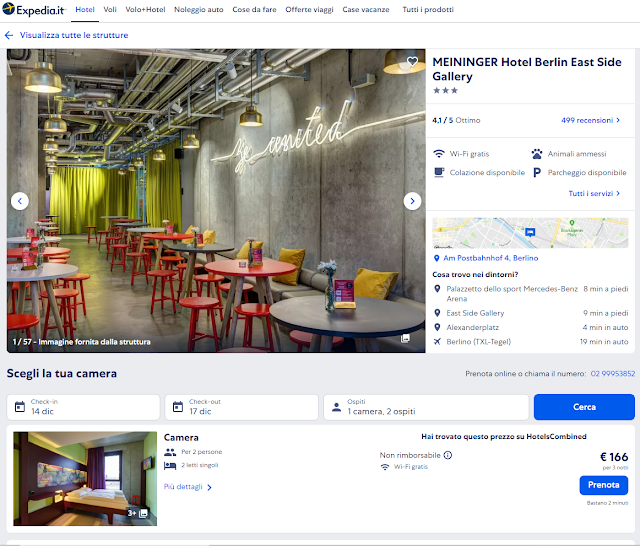The height and width of the screenshot is (546, 640).
Task: Open the Cose da fare tab
Action: point(254,9)
